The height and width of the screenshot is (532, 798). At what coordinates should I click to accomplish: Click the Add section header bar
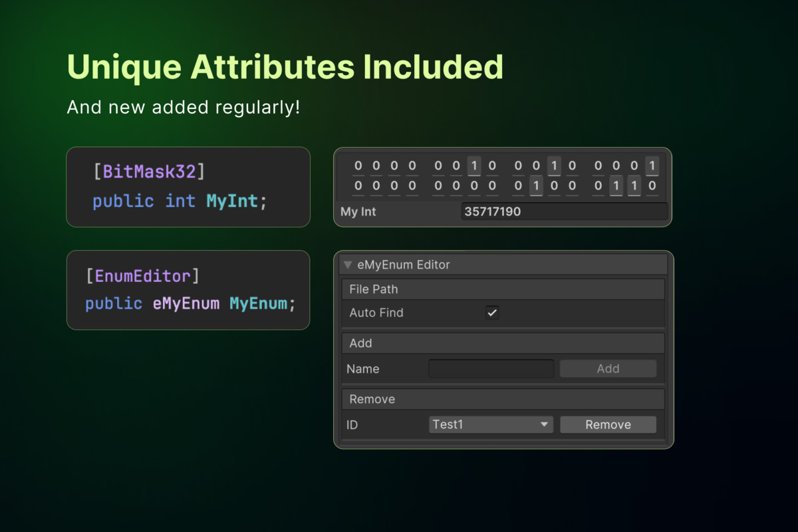(x=503, y=343)
